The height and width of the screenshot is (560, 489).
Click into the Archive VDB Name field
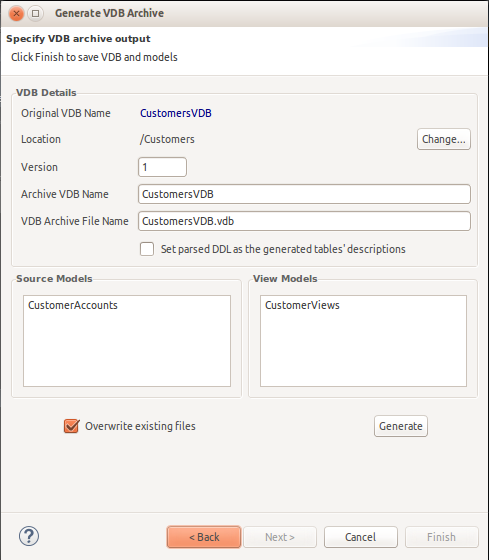[304, 194]
